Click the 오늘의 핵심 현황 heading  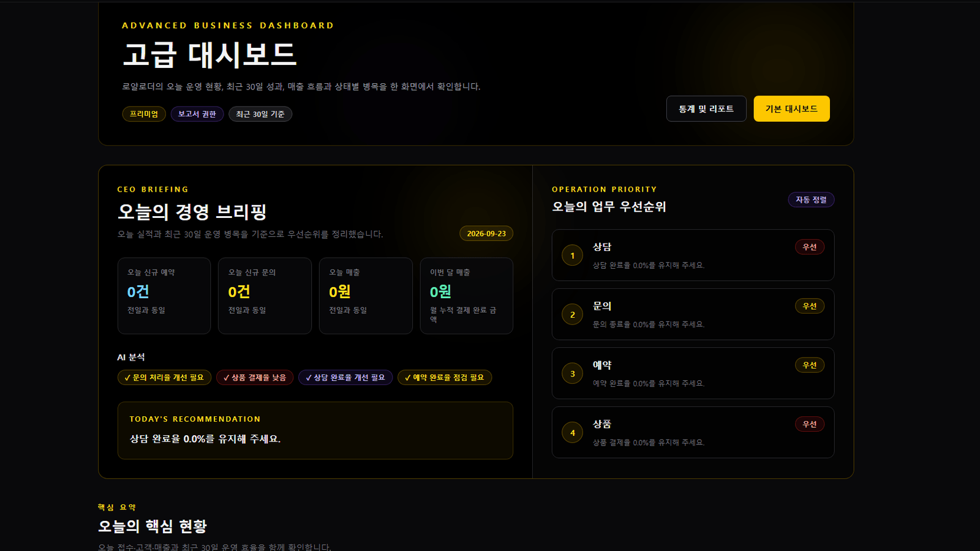(153, 526)
